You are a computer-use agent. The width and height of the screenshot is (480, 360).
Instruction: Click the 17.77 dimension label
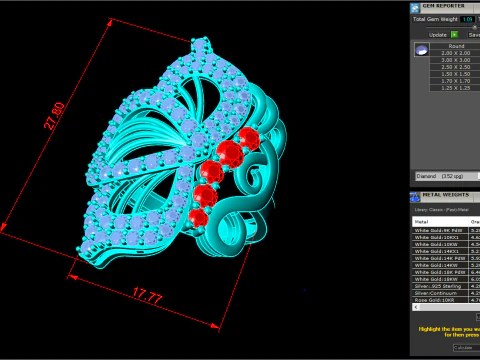pyautogui.click(x=148, y=295)
